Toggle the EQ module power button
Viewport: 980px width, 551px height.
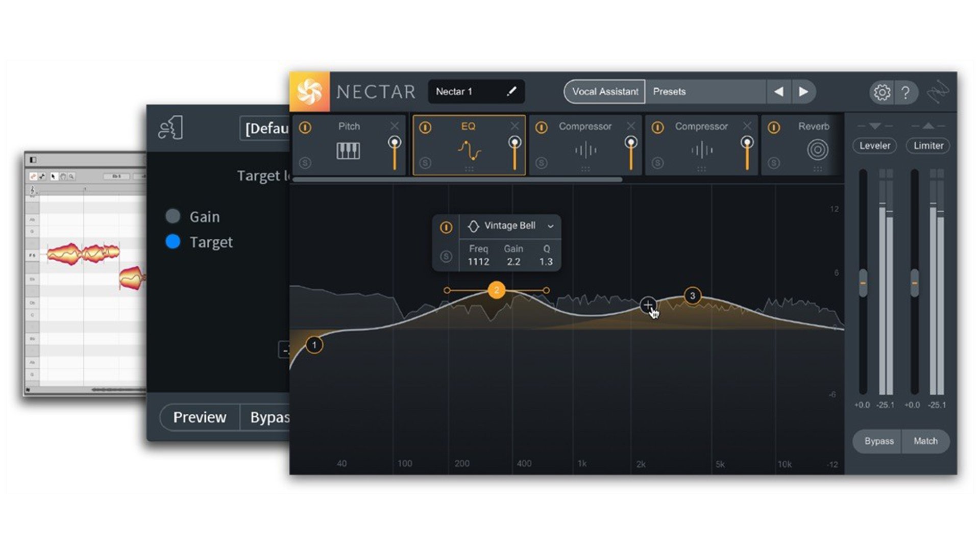pyautogui.click(x=425, y=126)
